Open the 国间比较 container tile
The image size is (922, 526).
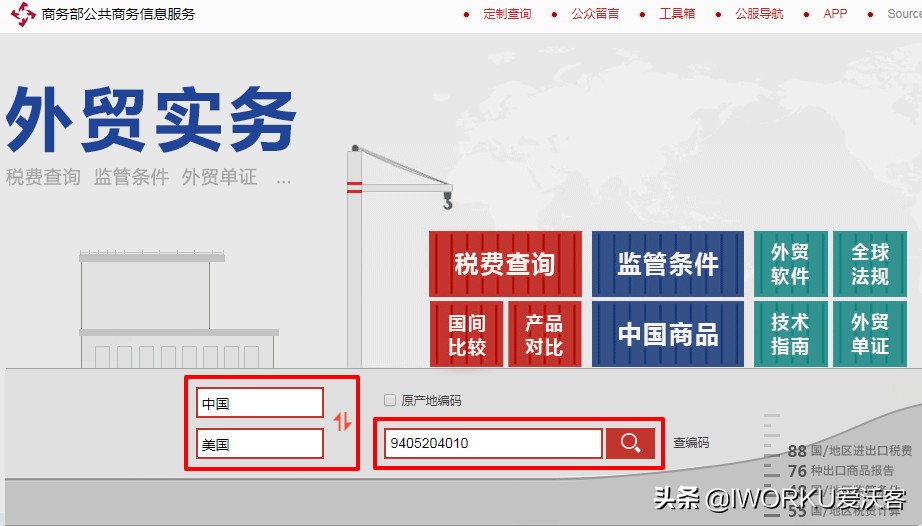466,334
